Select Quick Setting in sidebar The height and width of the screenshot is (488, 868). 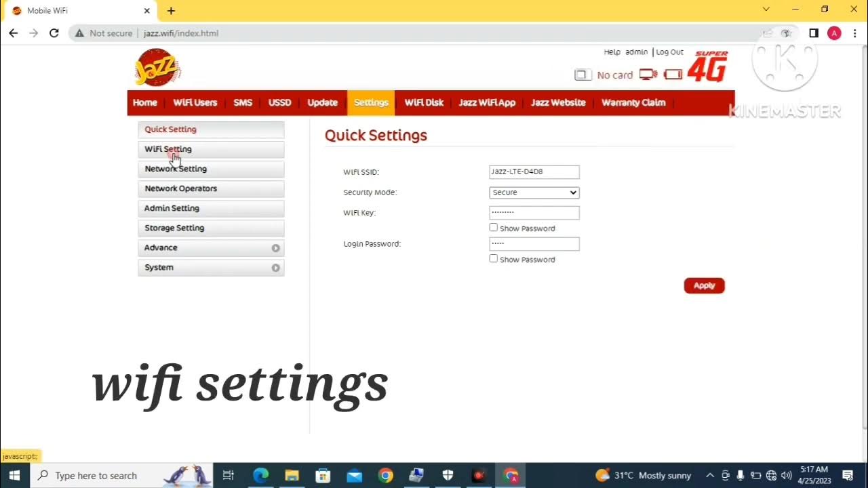point(211,129)
